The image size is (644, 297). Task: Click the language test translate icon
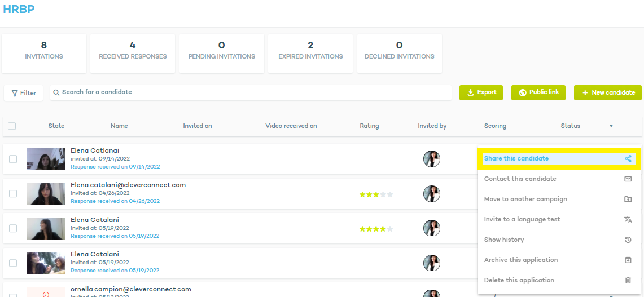coord(628,220)
